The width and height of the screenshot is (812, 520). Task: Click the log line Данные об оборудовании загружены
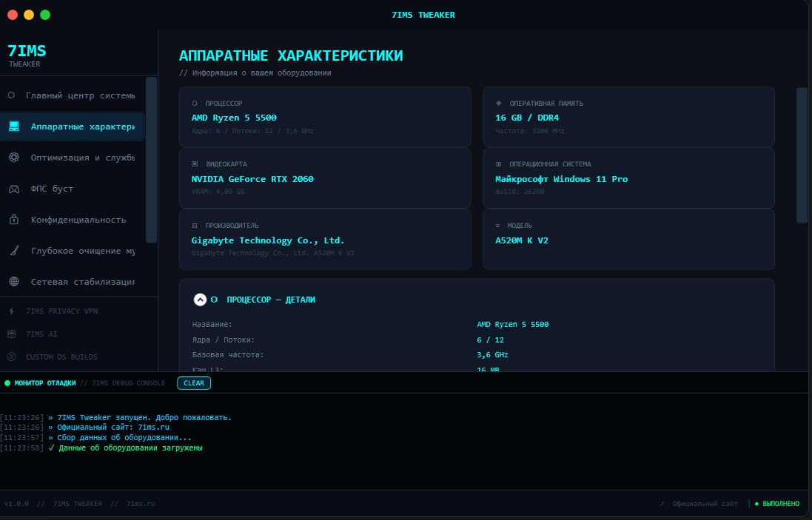point(130,448)
